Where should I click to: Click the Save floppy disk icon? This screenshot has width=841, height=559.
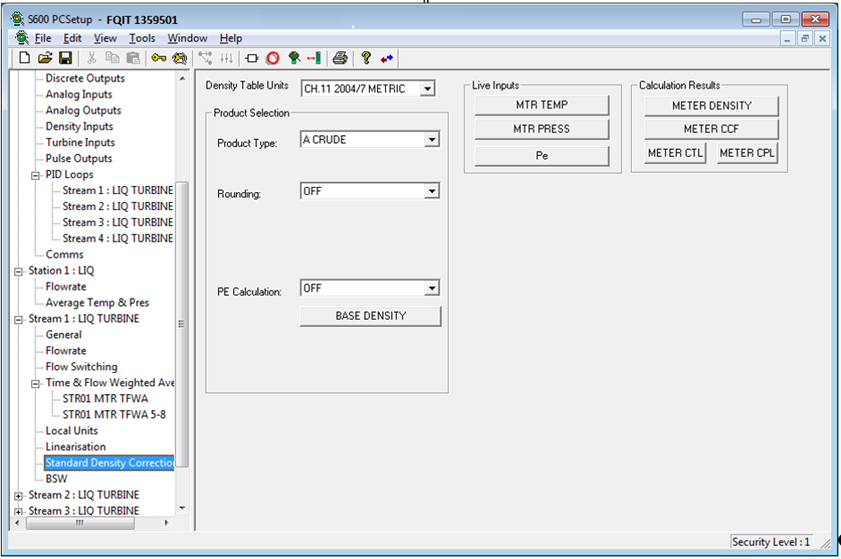[65, 58]
